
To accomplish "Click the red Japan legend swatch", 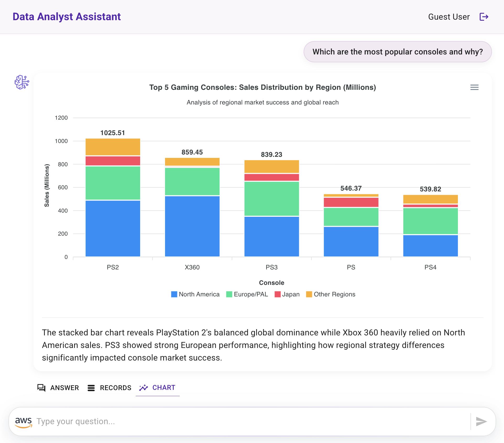I will pyautogui.click(x=278, y=294).
